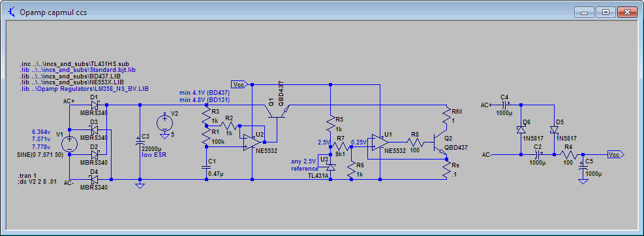Click the LTspice icon in the title bar
This screenshot has width=644, height=236.
(12, 12)
